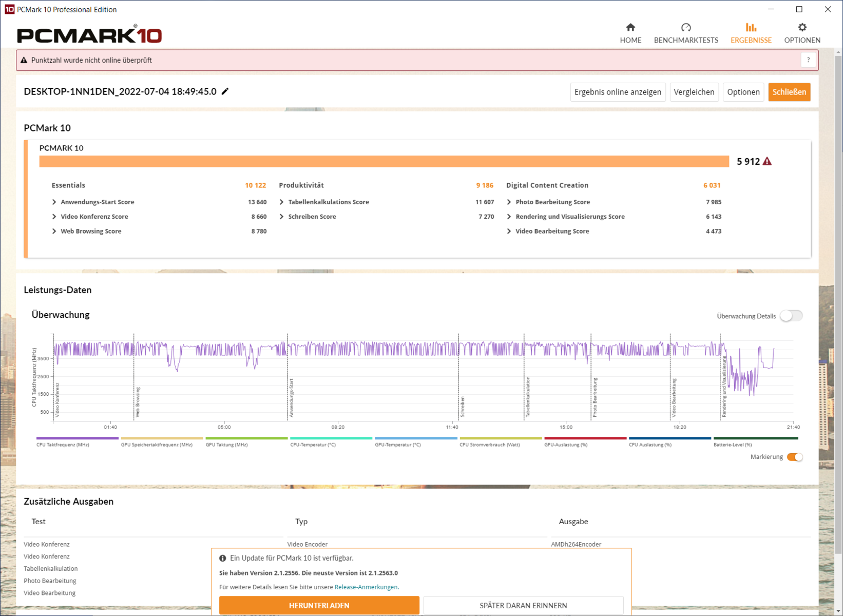The width and height of the screenshot is (843, 616).
Task: Click the question mark help button in banner
Action: (x=808, y=60)
